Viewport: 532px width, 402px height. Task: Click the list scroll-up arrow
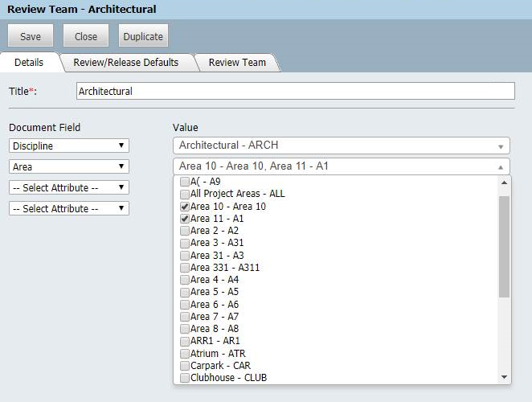pyautogui.click(x=504, y=183)
